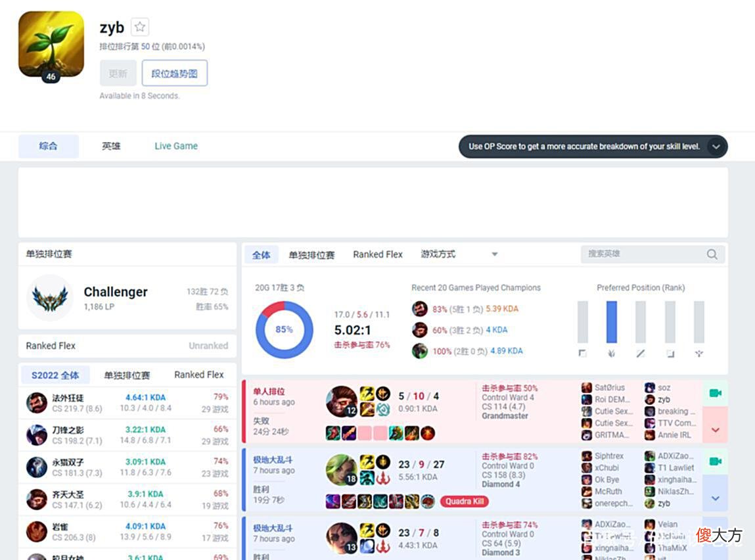This screenshot has height=560, width=755.
Task: Click the 83% win rate champion icon
Action: click(420, 309)
